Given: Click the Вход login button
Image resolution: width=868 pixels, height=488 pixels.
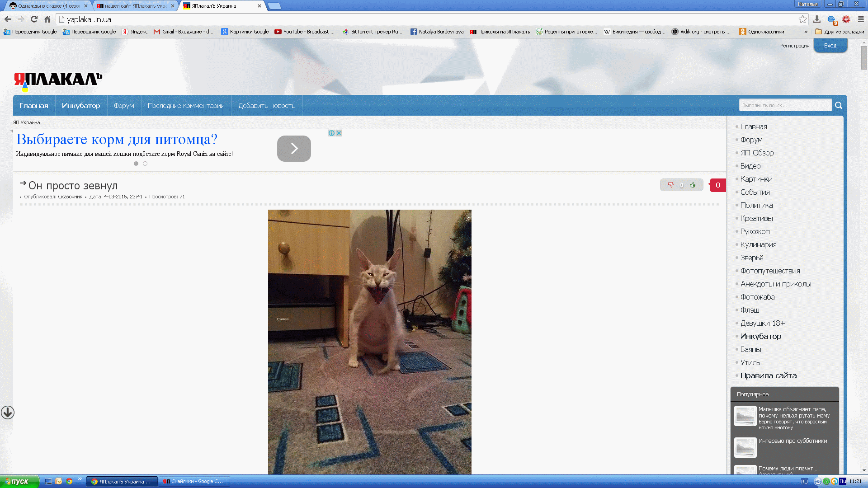Looking at the screenshot, I should [x=830, y=46].
